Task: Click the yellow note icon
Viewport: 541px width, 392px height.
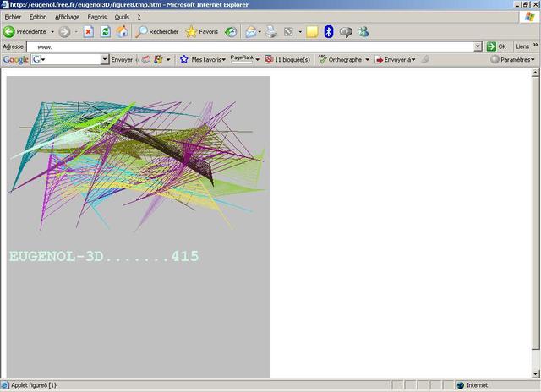Action: [x=312, y=32]
